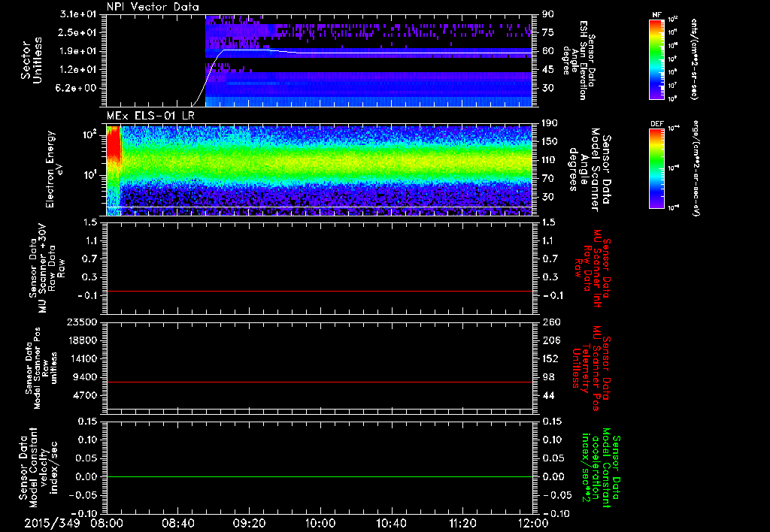The height and width of the screenshot is (532, 770).
Task: Click the red trace in the MU Scanner +30V panel
Action: 319,291
